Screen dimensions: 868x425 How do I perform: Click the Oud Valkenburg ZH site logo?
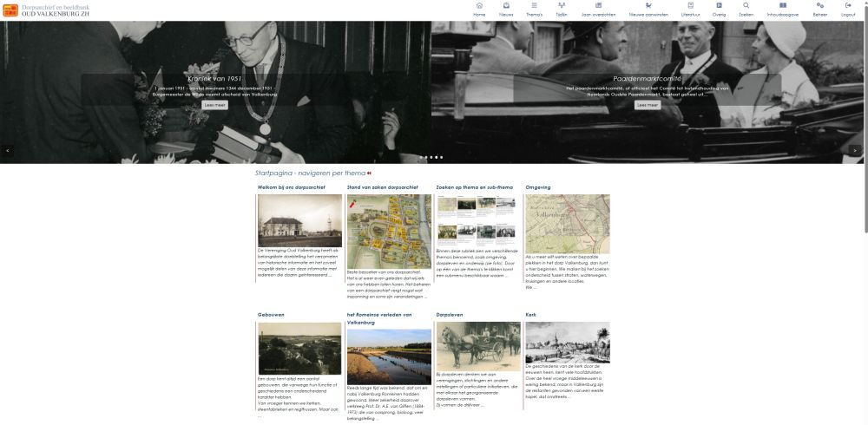(46, 10)
